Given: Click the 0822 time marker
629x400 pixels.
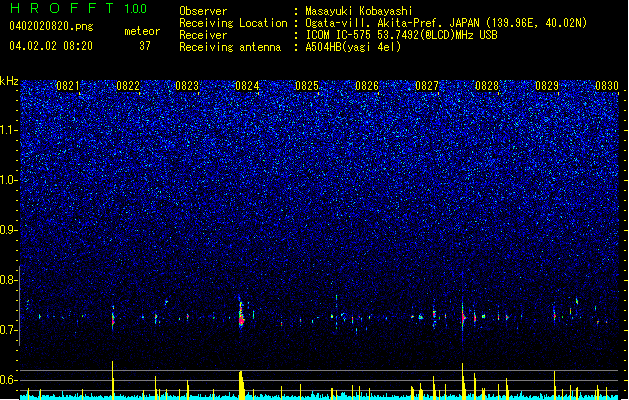Looking at the screenshot, I should pos(128,86).
